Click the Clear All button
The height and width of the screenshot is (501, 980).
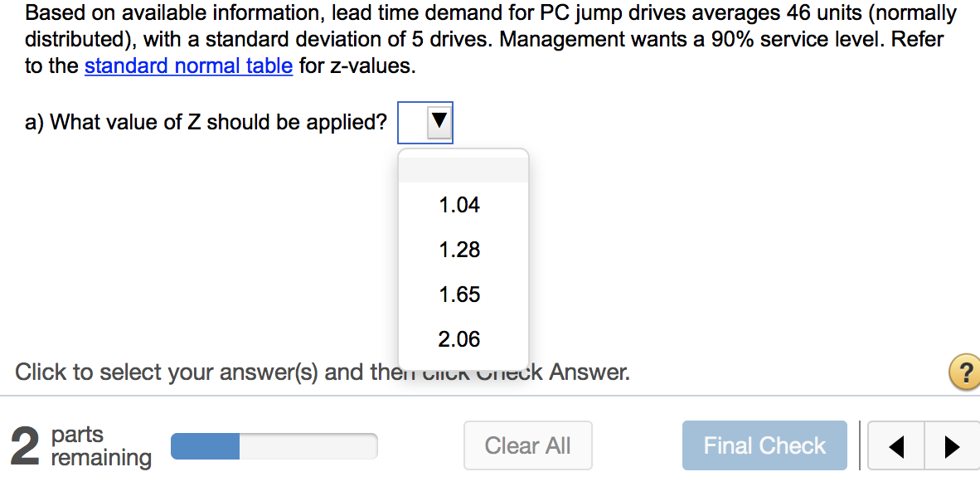click(x=527, y=445)
